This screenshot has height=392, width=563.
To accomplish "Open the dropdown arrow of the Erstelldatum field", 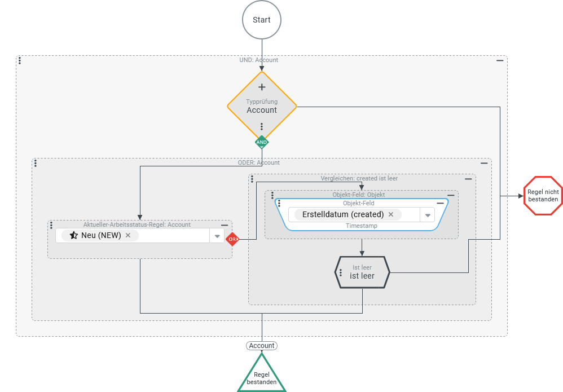I will point(428,215).
